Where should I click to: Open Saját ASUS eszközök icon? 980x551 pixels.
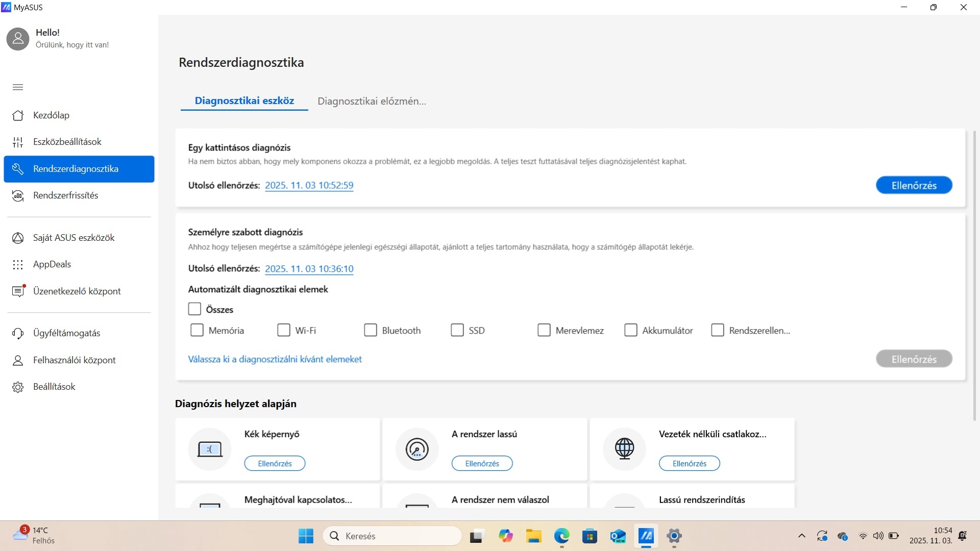point(18,238)
